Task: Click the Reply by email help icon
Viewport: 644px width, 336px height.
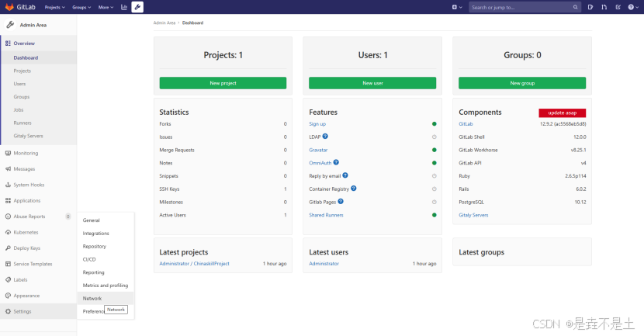Action: [x=345, y=175]
